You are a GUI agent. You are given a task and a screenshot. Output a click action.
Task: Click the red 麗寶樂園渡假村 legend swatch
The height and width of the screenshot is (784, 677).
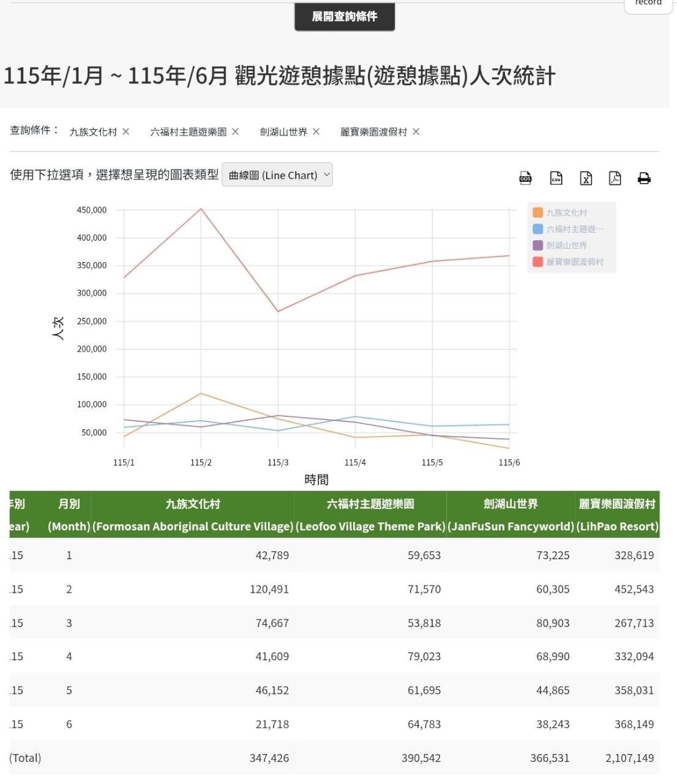[x=537, y=262]
